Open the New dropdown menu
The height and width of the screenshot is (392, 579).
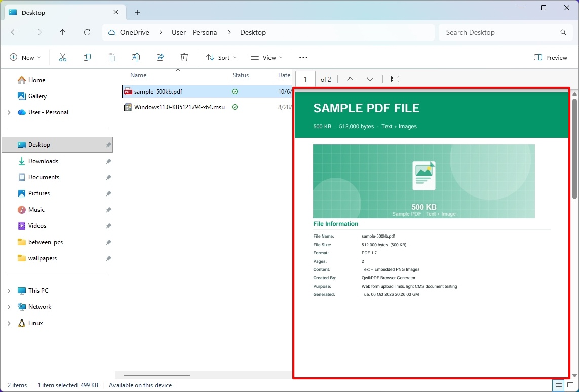click(25, 57)
